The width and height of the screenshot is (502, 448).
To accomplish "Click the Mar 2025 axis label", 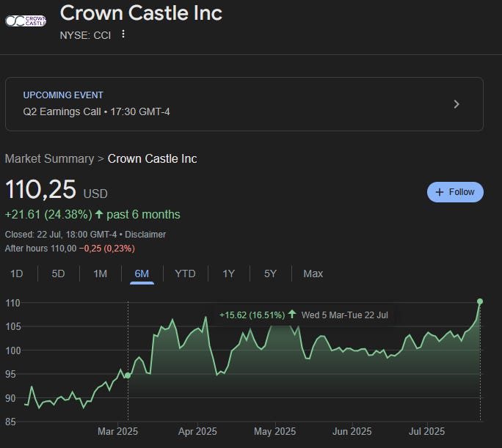I will click(118, 431).
